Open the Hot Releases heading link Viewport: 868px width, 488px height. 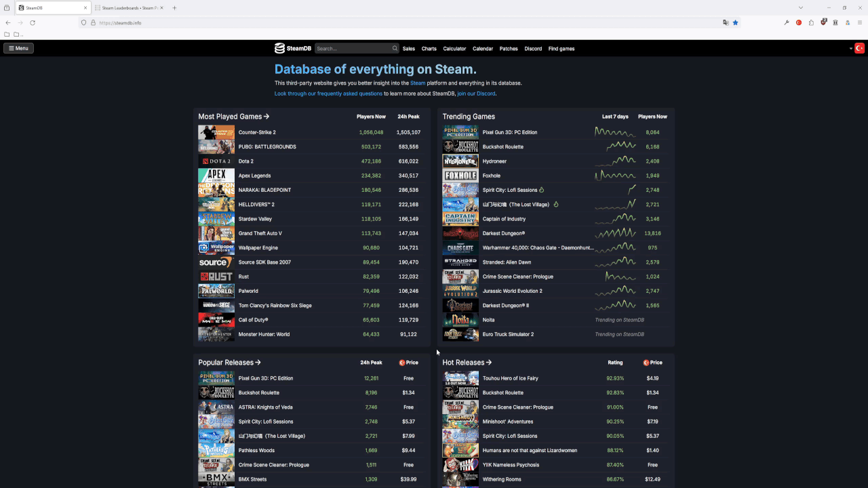[467, 363]
